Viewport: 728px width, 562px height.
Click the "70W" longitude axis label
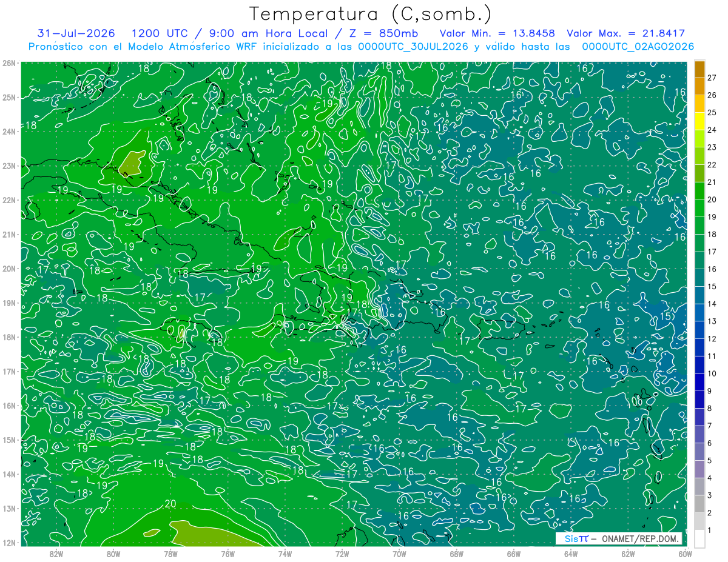pos(399,554)
